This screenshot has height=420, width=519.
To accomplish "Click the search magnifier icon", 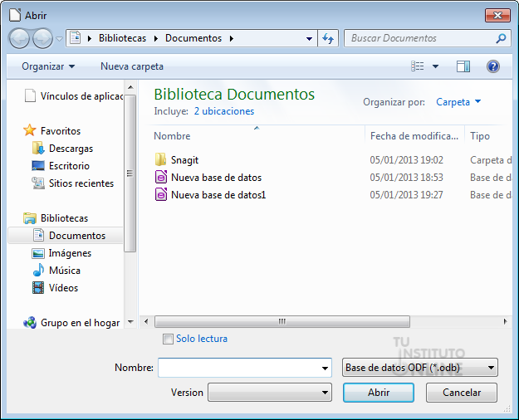I will pyautogui.click(x=501, y=38).
